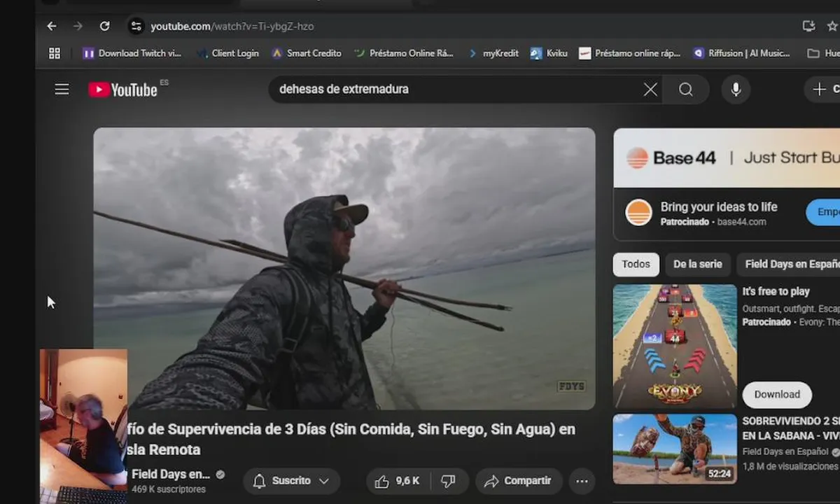Image resolution: width=840 pixels, height=504 pixels.
Task: Click the video player showing the hooded man
Action: 344,268
